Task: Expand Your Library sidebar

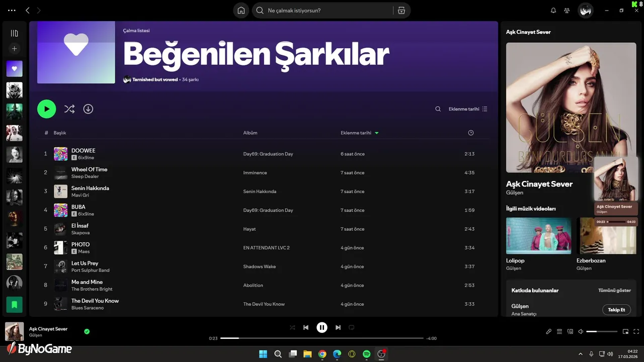Action: click(14, 33)
